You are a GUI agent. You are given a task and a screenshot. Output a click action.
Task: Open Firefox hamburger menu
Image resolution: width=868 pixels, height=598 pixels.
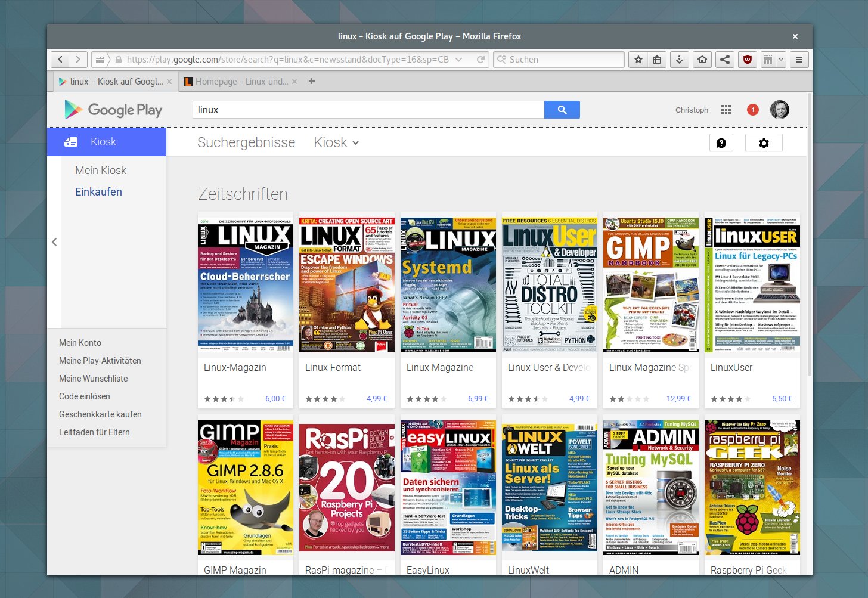pyautogui.click(x=799, y=60)
